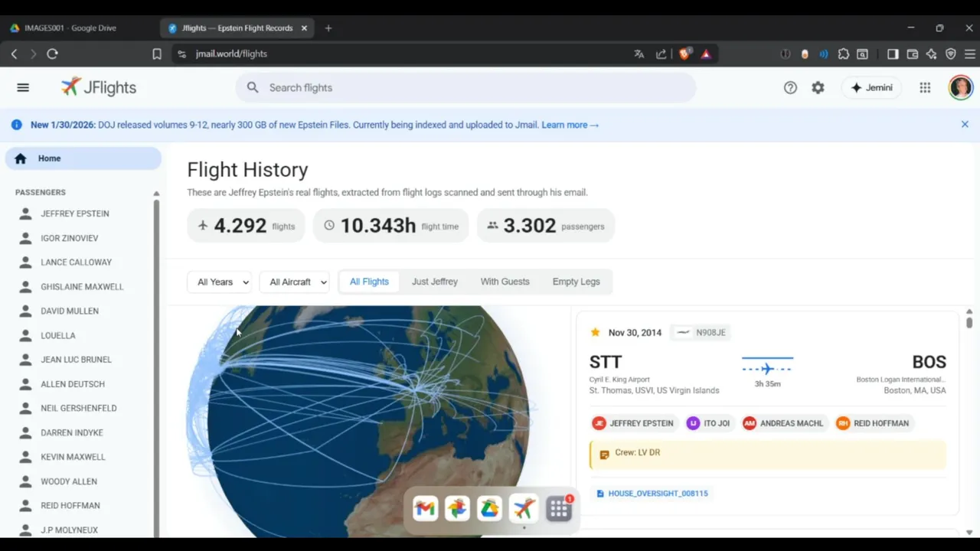Screen dimensions: 980x551
Task: Select Reid Hoffman in the sidebar
Action: coord(70,505)
